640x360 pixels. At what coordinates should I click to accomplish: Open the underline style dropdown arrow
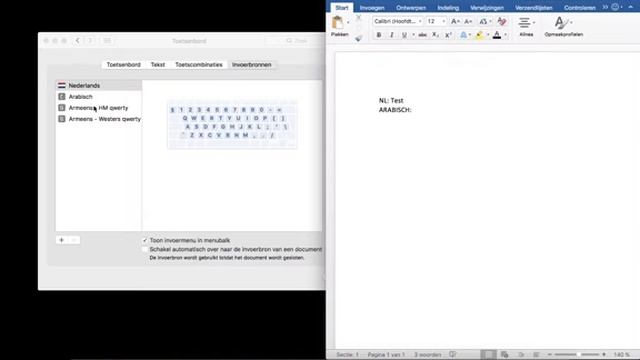coord(413,35)
